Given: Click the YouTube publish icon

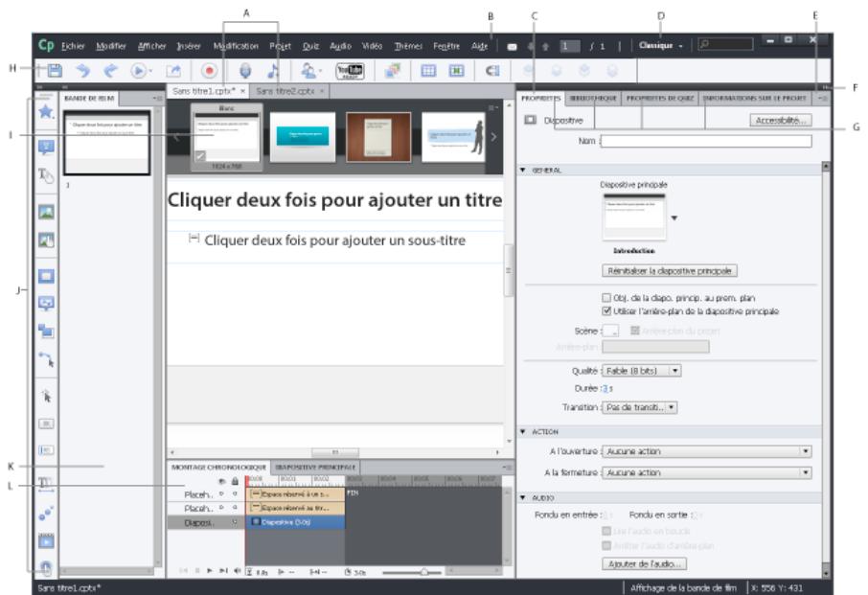Looking at the screenshot, I should (350, 71).
